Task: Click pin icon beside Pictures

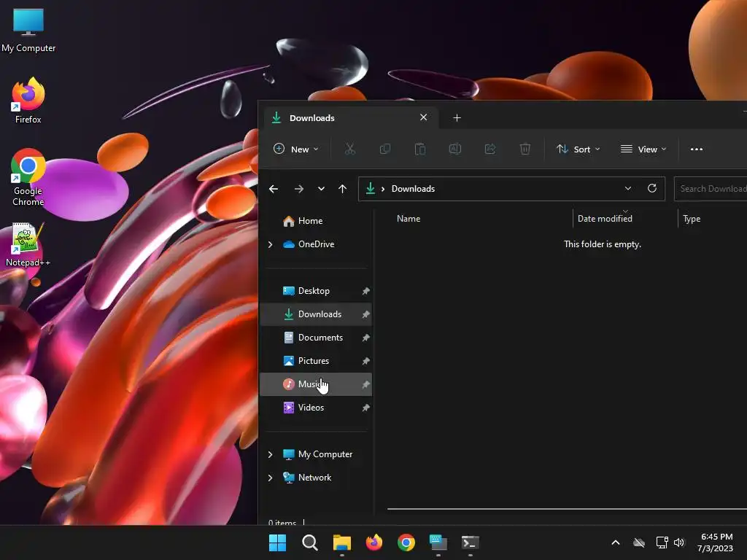Action: pos(365,361)
